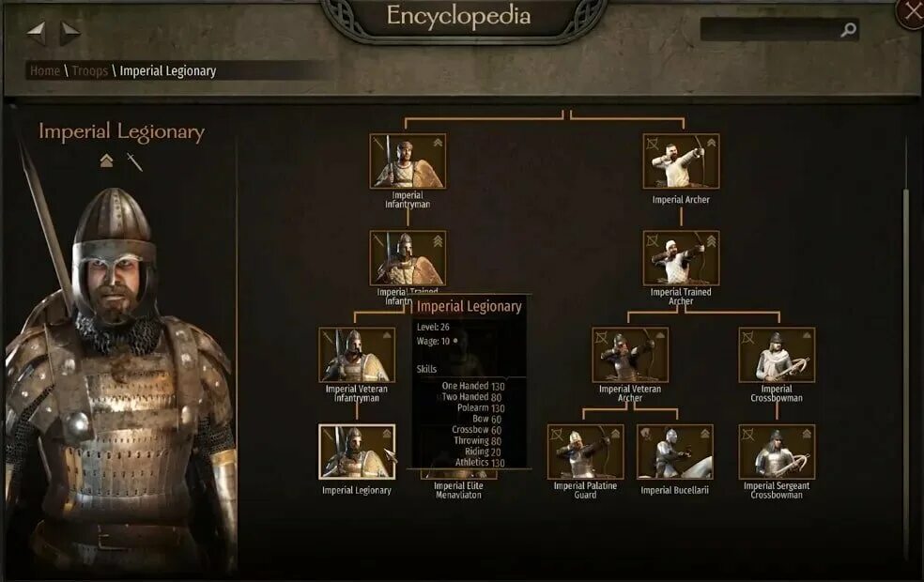The width and height of the screenshot is (924, 582).
Task: Click the back navigation arrow
Action: pos(37,33)
